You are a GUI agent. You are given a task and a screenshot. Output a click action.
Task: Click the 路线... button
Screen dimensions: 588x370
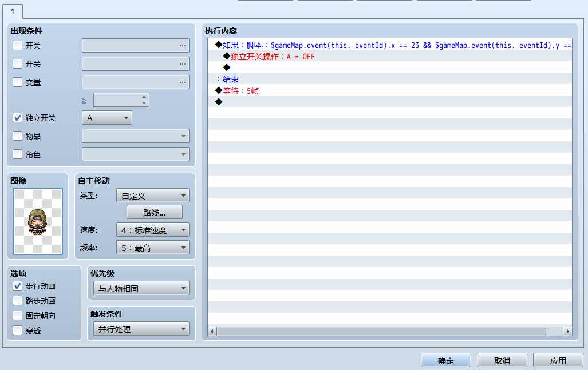coord(155,212)
